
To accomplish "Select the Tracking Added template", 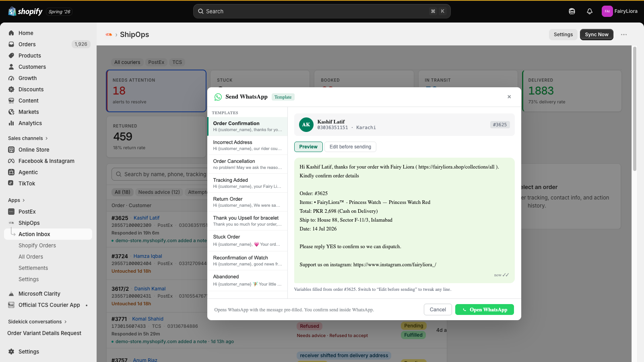I will coord(248,183).
